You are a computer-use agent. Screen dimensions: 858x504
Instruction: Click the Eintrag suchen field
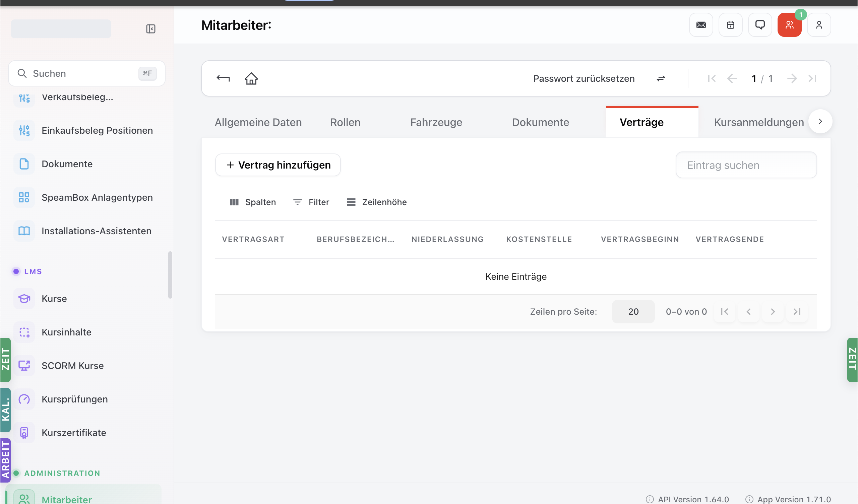[x=746, y=165]
